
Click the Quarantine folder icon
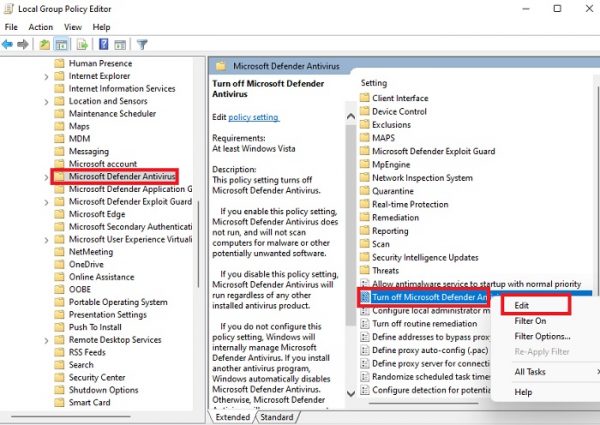pos(365,191)
